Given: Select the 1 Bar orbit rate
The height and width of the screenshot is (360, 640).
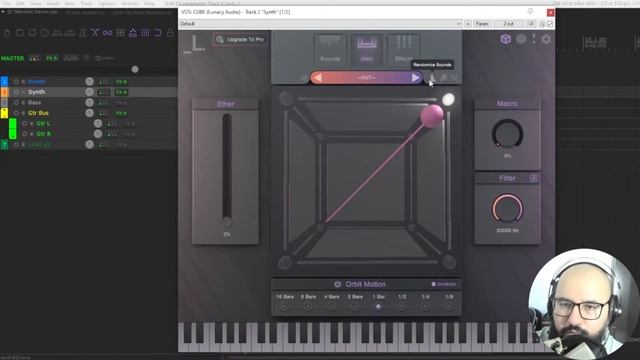Looking at the screenshot, I should pyautogui.click(x=378, y=306).
